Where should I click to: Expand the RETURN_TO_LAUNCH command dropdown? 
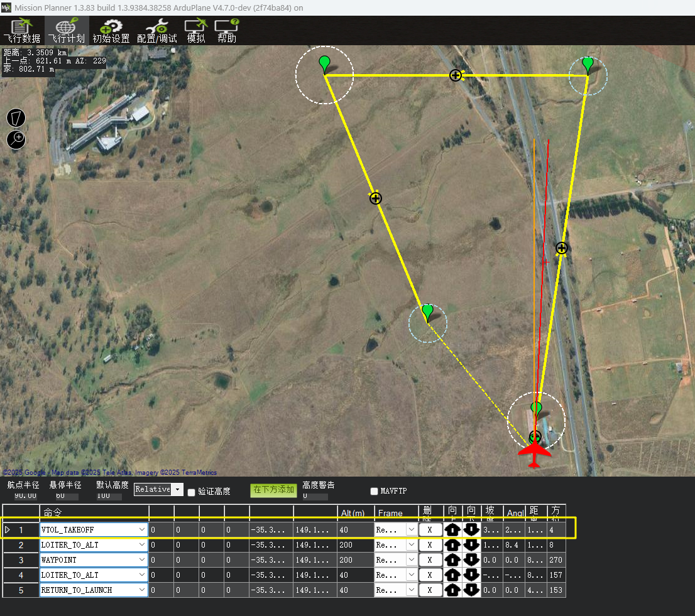pyautogui.click(x=141, y=590)
